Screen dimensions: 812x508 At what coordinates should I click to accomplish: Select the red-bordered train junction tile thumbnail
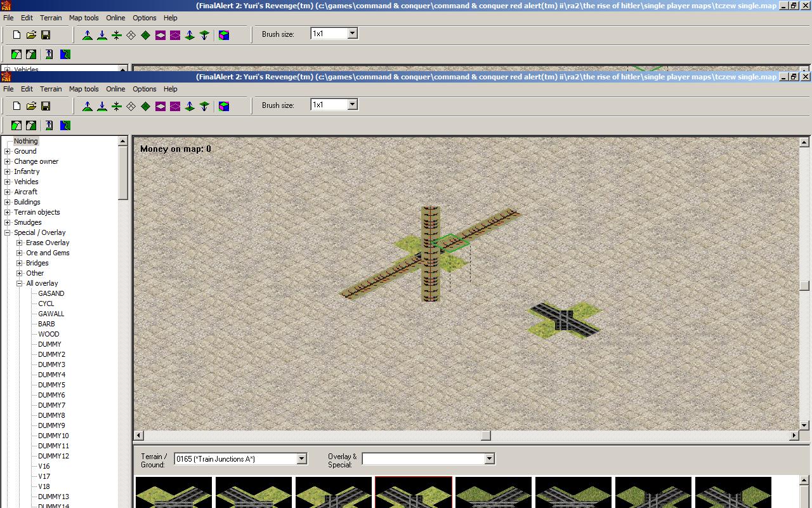[414, 492]
